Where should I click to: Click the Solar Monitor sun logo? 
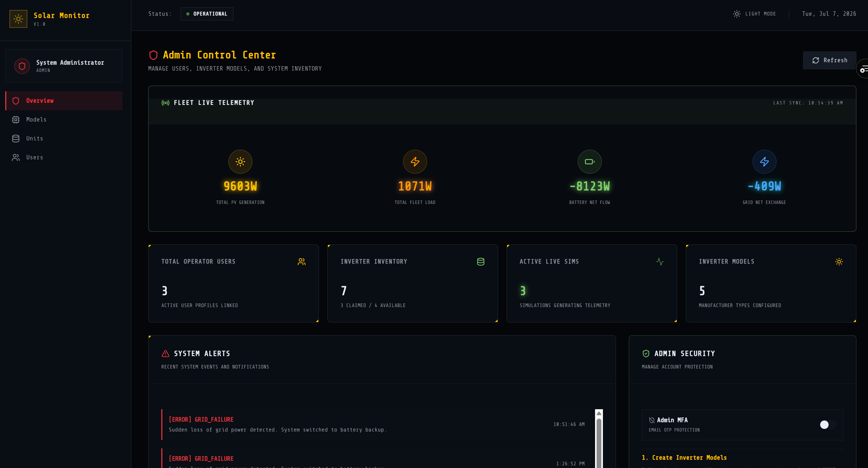tap(19, 19)
